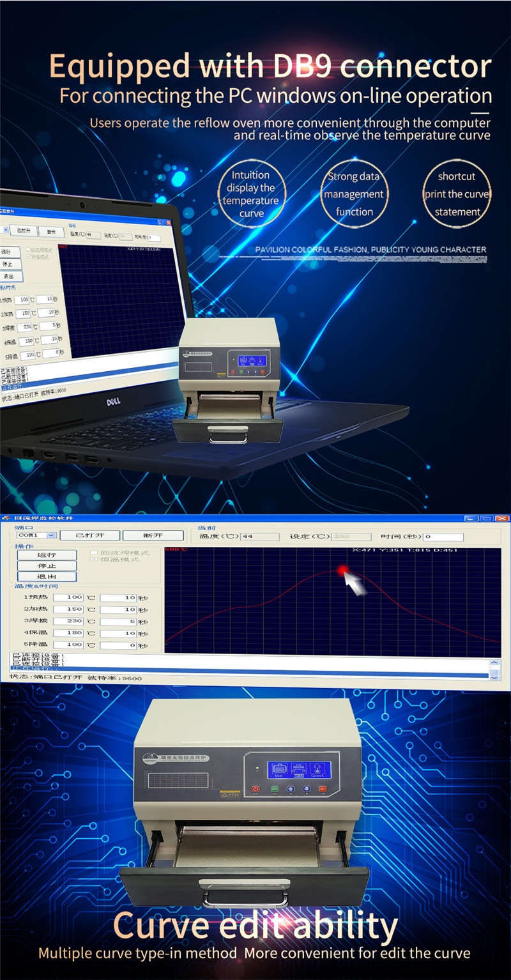Click the 已打开 button in the large software window
Image resolution: width=511 pixels, height=980 pixels.
point(89,535)
